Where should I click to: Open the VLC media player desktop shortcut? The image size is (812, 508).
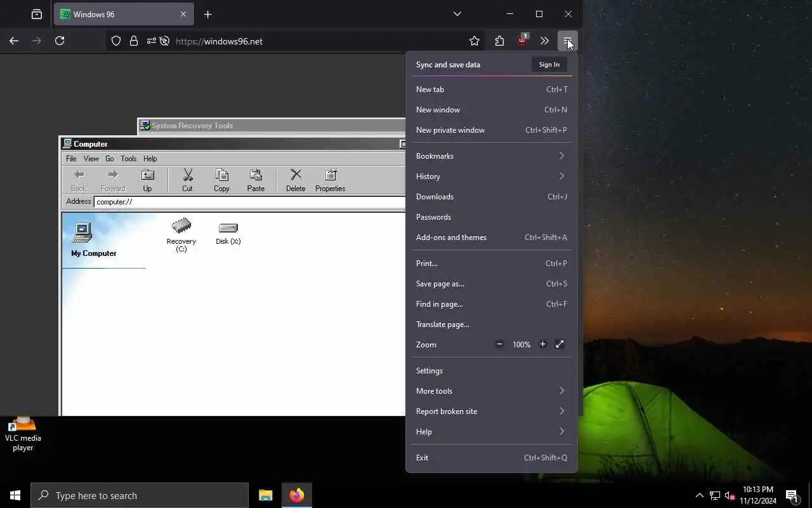(x=23, y=433)
